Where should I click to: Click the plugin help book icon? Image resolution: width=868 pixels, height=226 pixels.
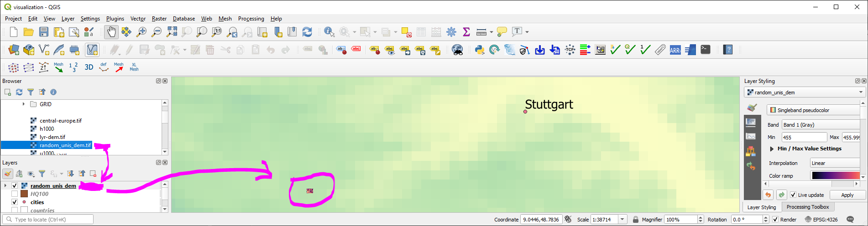[x=728, y=50]
